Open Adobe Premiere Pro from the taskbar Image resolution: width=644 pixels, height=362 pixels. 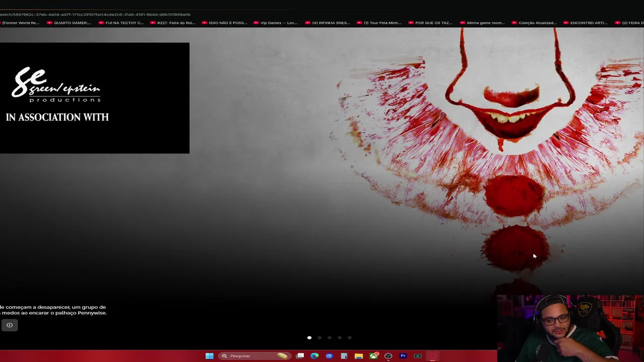tap(403, 356)
